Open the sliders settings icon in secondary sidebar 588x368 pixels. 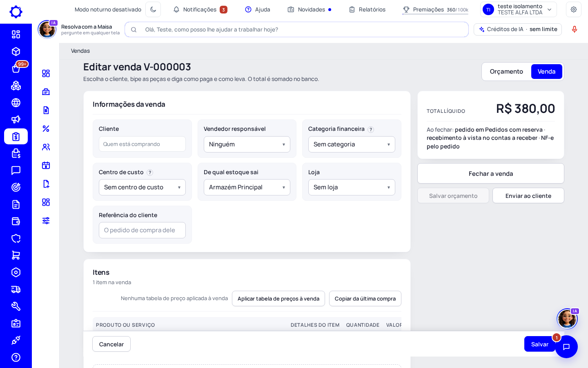click(x=46, y=220)
